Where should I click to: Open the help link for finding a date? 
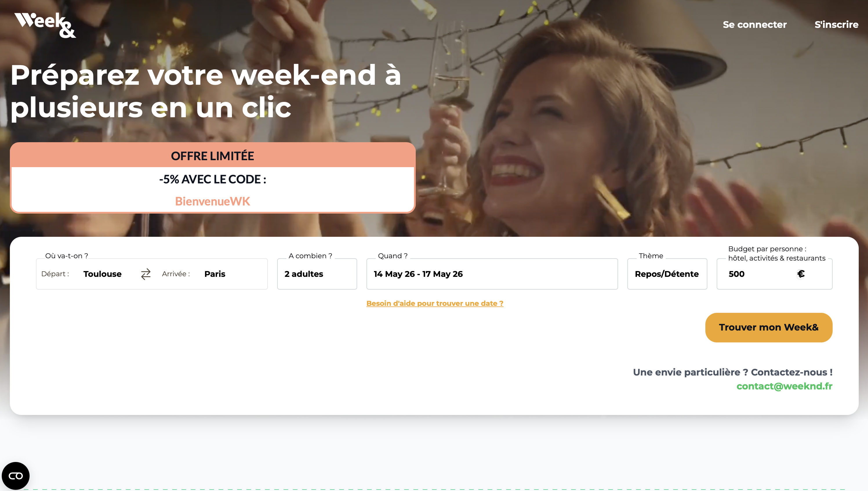pyautogui.click(x=435, y=303)
